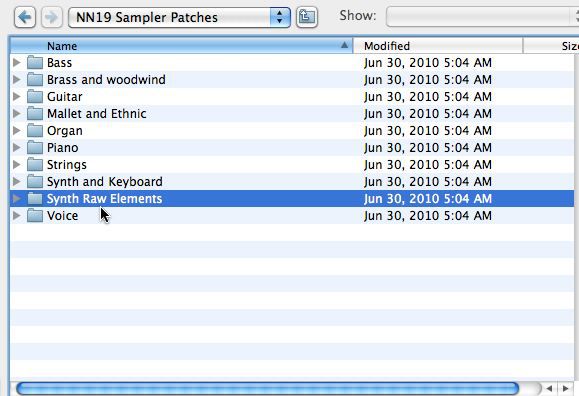
Task: Select the Mallet and Ethnic folder name
Action: tap(97, 114)
